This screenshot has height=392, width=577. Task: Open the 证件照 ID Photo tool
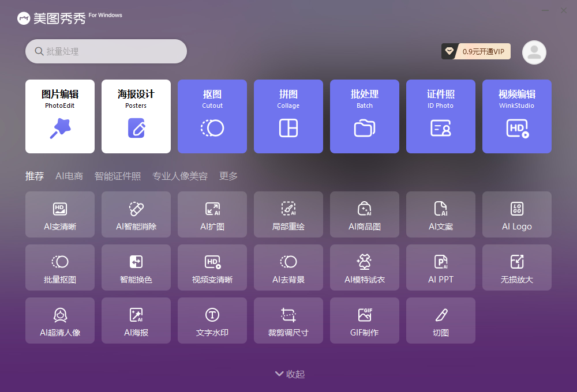point(440,116)
